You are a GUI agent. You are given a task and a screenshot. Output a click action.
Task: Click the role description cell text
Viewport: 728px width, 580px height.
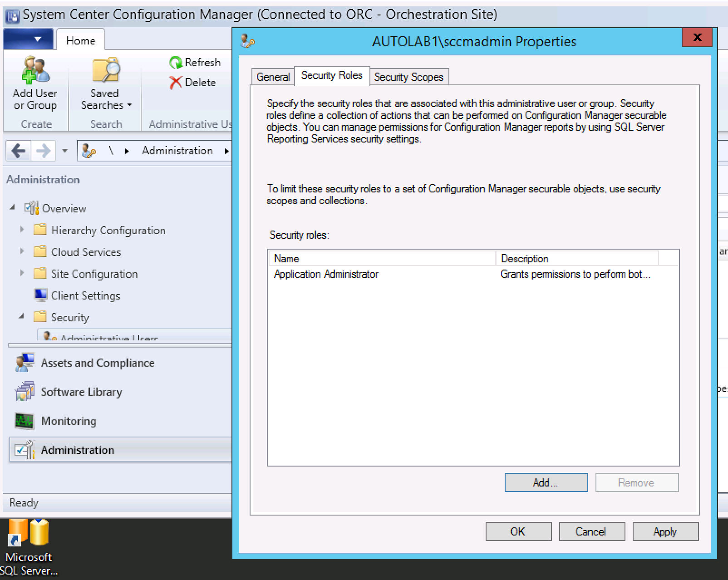tap(576, 274)
